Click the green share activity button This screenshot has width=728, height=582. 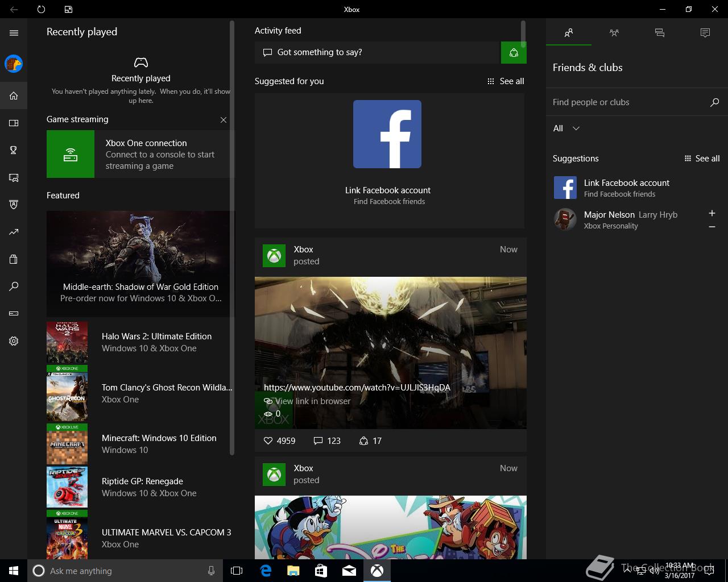(514, 52)
